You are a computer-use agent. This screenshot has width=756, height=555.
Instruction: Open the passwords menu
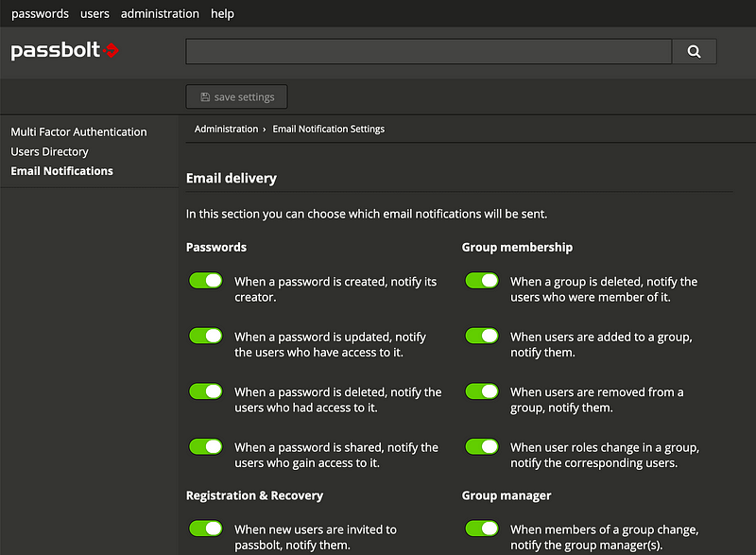click(40, 14)
